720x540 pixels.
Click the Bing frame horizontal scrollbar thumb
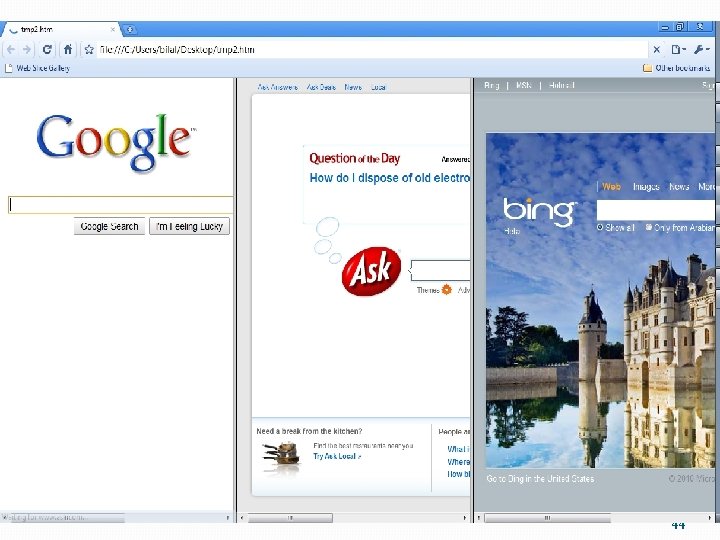(x=547, y=518)
